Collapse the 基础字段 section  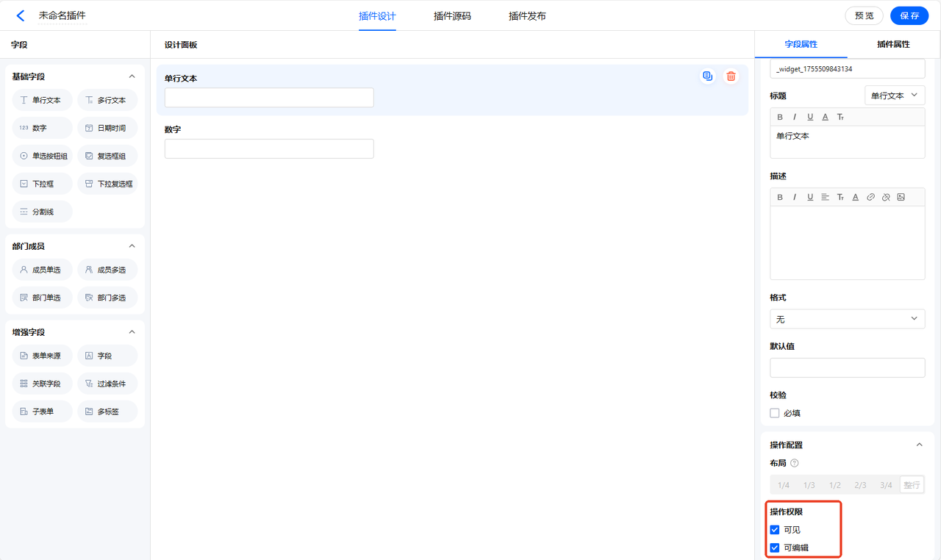coord(132,76)
